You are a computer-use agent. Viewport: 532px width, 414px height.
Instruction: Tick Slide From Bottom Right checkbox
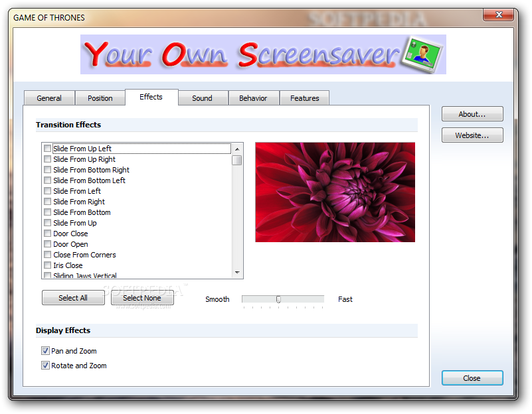(x=48, y=170)
